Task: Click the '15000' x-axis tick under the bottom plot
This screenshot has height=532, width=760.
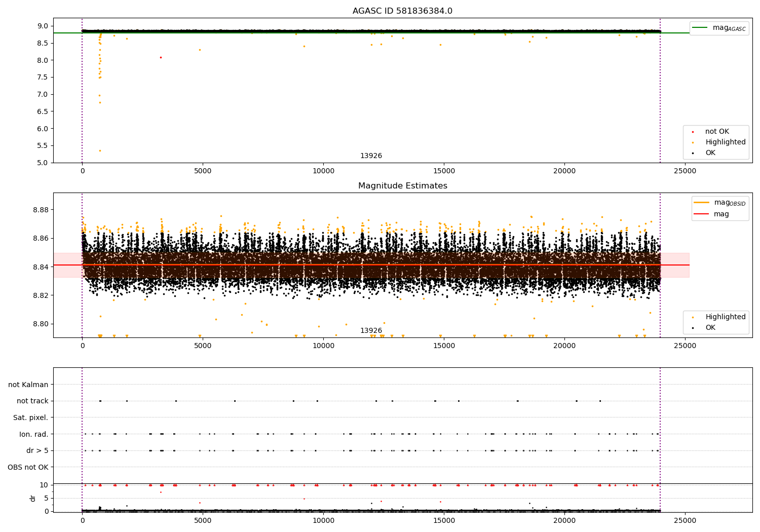Action: (444, 521)
